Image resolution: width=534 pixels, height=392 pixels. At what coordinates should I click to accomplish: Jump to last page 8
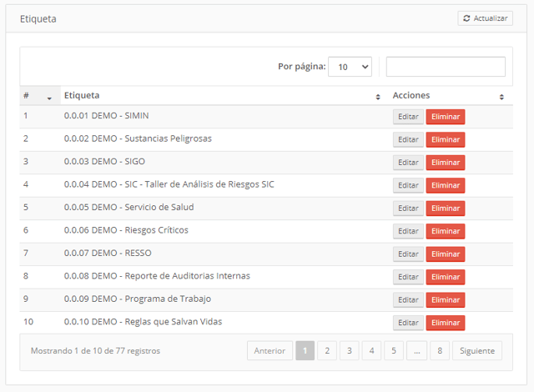click(x=440, y=350)
